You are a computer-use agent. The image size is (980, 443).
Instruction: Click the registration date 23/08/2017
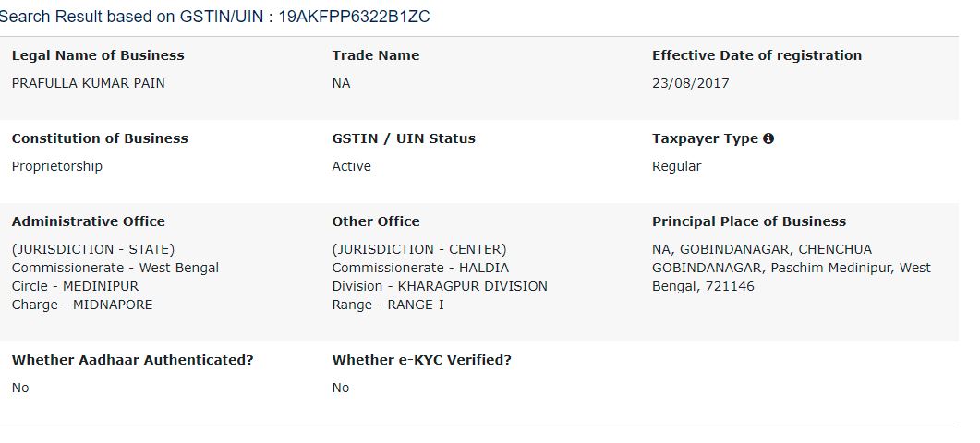coord(690,83)
